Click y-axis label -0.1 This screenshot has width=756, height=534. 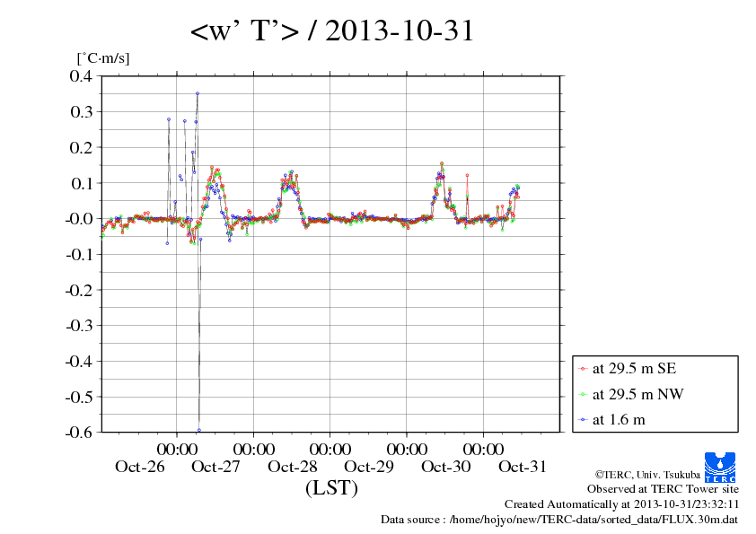click(79, 255)
